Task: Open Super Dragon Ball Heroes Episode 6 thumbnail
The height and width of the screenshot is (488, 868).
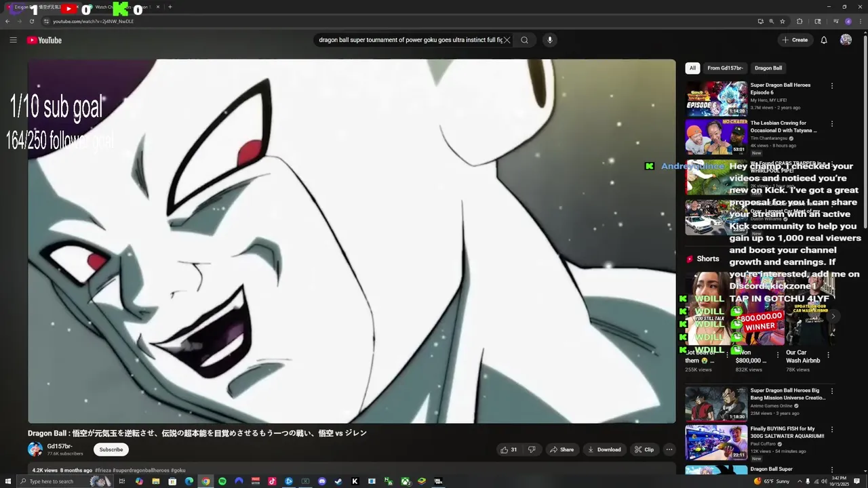Action: pyautogui.click(x=716, y=99)
